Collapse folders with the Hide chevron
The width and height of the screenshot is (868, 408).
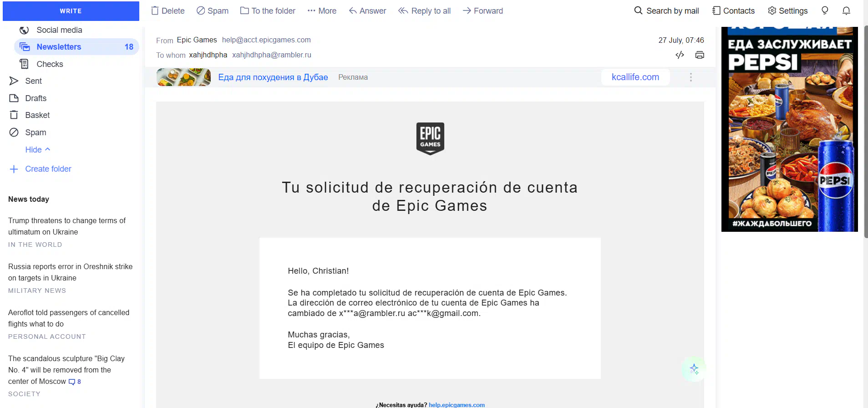pos(38,149)
